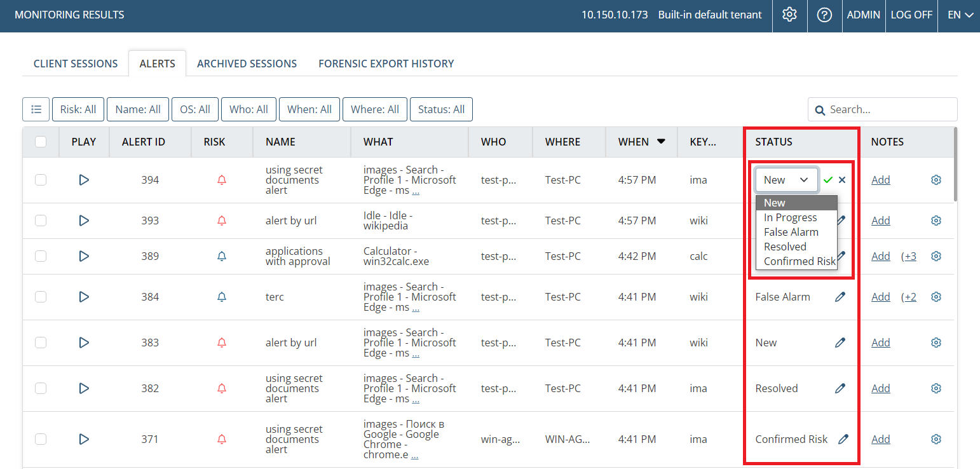This screenshot has height=469, width=980.
Task: Click the Search input field
Action: pyautogui.click(x=888, y=109)
